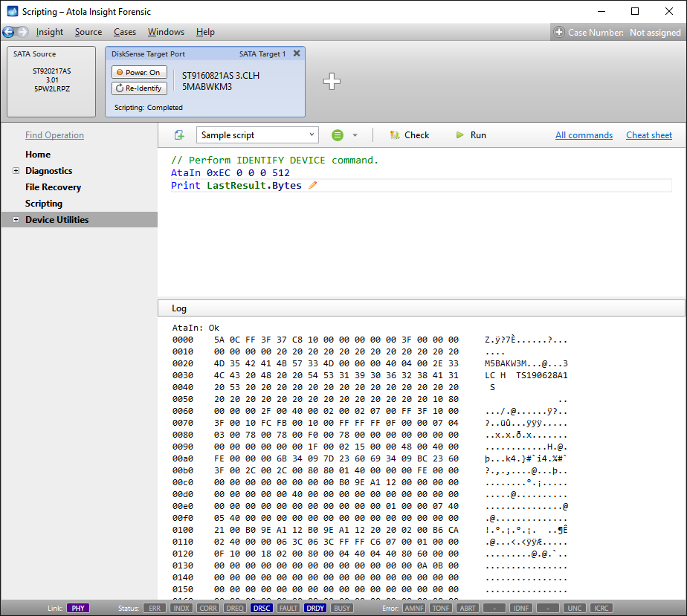
Task: Select Scripting in the sidebar
Action: click(x=44, y=204)
